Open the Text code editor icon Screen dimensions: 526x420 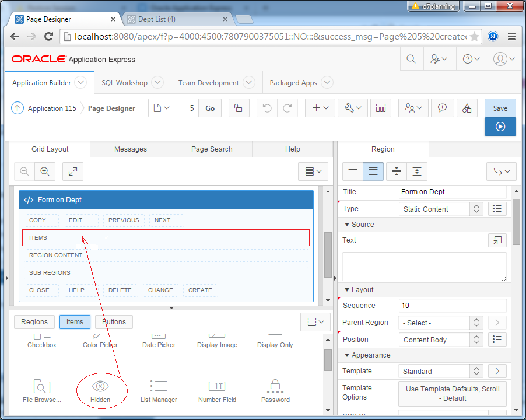pos(497,240)
